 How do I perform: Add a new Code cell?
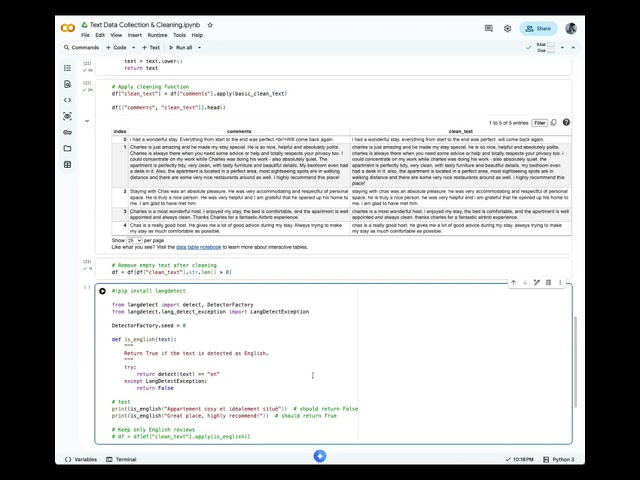[x=116, y=47]
